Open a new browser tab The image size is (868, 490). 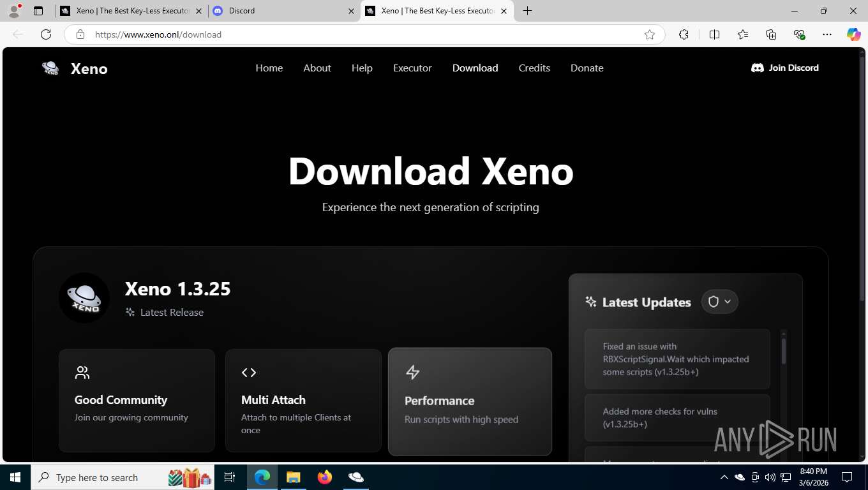tap(527, 11)
